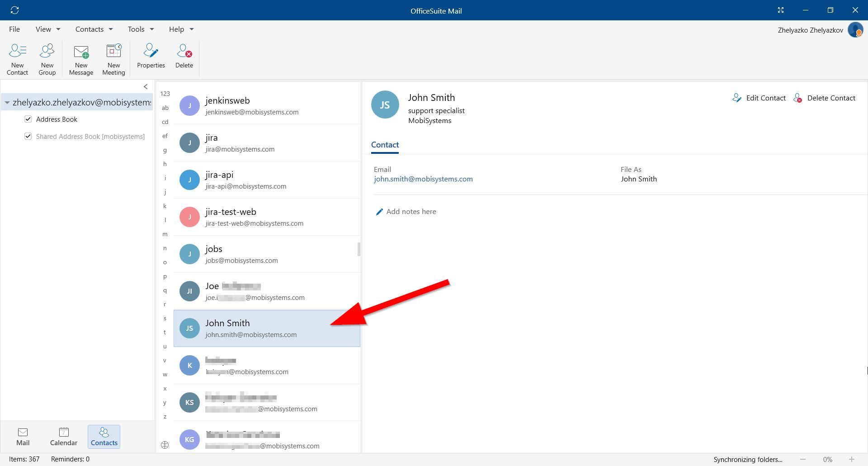The image size is (868, 466).
Task: Click the 0% zoom level indicator
Action: pyautogui.click(x=827, y=459)
